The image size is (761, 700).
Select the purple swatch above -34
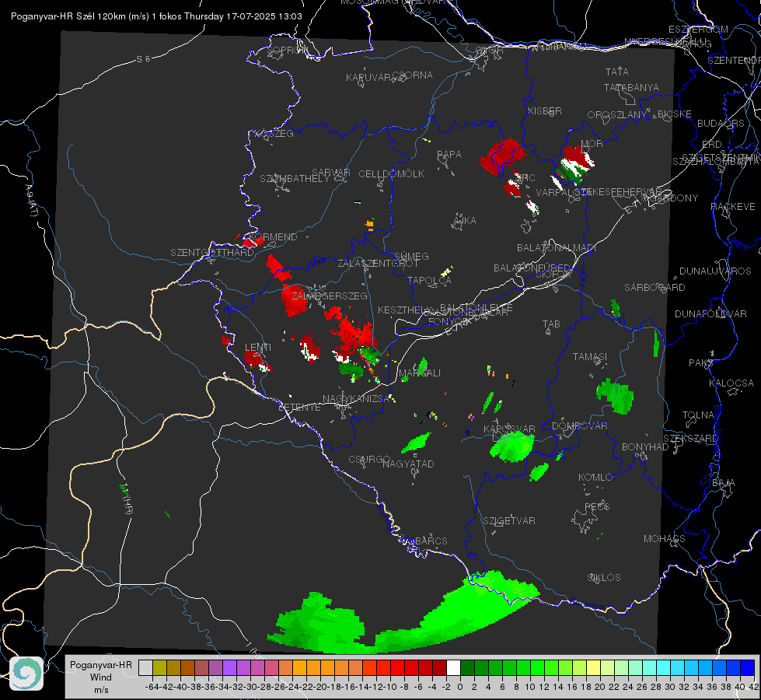click(x=229, y=667)
